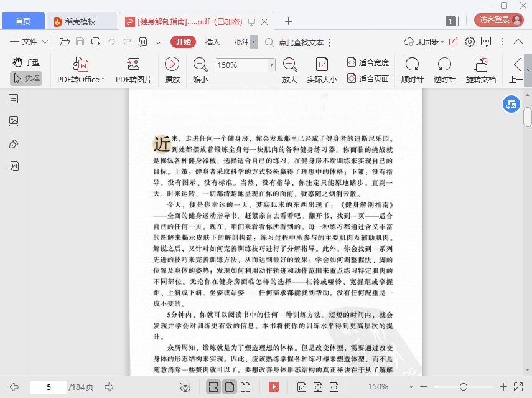Open the thumbnails panel in left sidebar
Viewport: 532px width, 398px height.
[14, 121]
